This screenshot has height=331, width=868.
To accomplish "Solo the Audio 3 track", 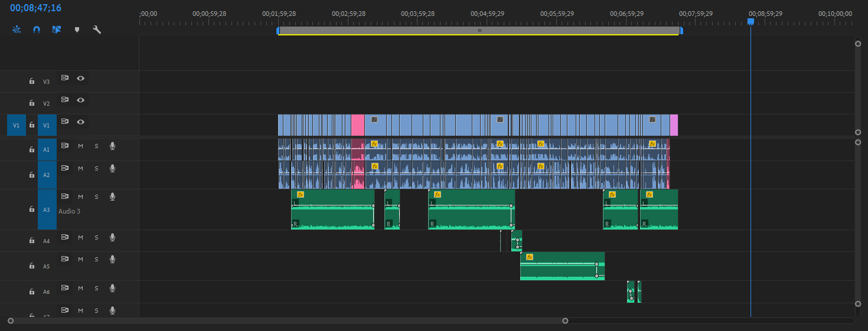I will [x=96, y=197].
